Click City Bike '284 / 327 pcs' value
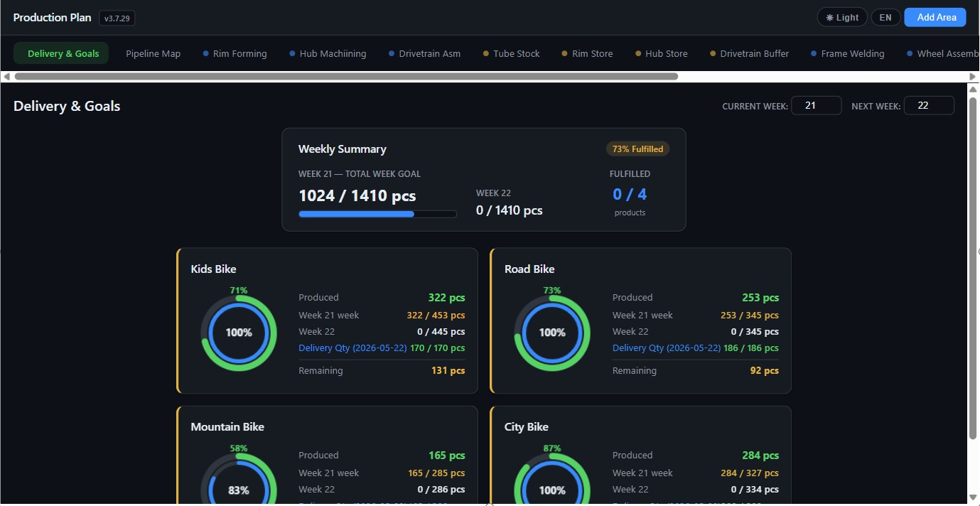The width and height of the screenshot is (980, 506). (750, 473)
